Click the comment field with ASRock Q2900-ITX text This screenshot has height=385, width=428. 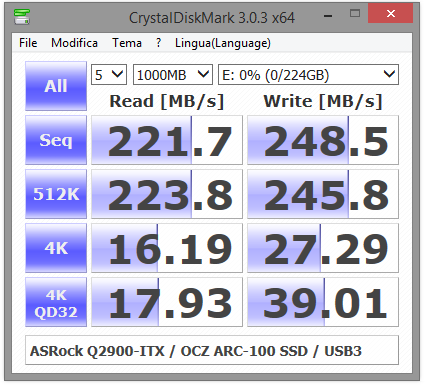[212, 350]
